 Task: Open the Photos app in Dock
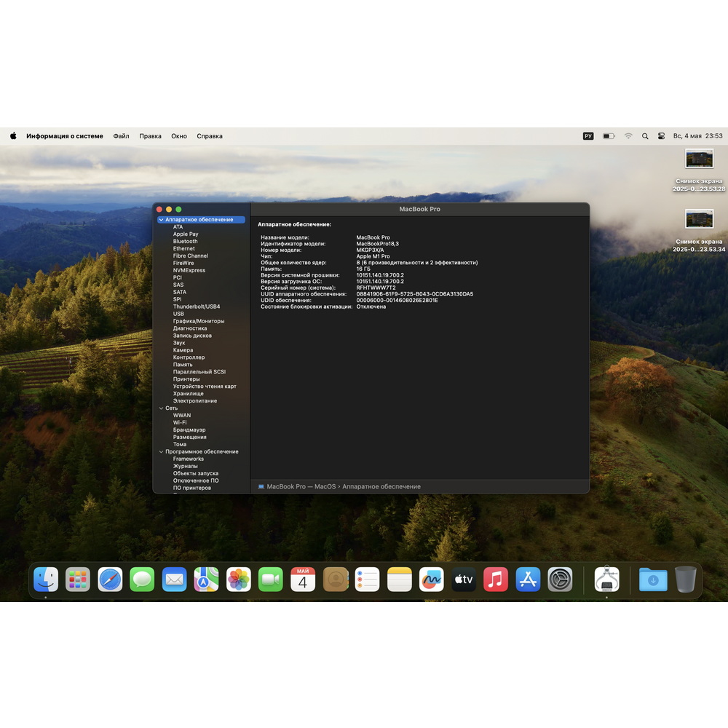point(239,579)
